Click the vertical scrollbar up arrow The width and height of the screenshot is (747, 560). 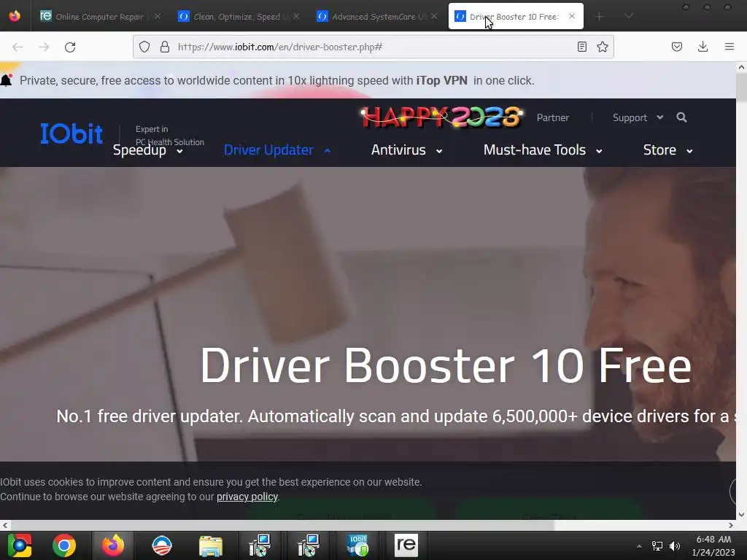tap(741, 68)
